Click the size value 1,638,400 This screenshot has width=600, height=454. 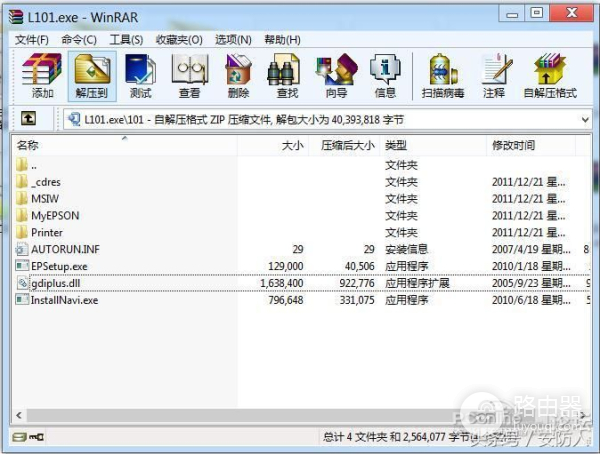click(x=282, y=283)
